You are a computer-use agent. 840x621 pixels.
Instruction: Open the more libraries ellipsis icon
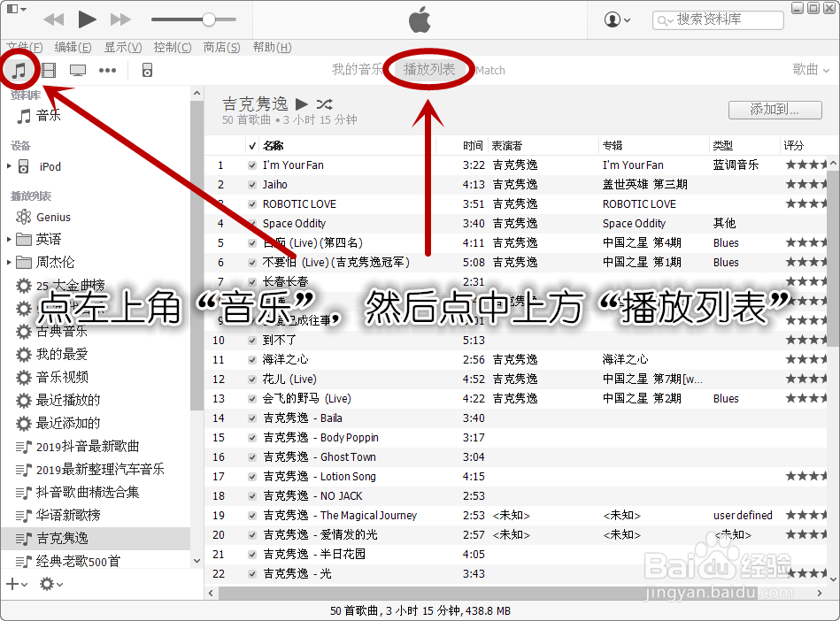107,70
